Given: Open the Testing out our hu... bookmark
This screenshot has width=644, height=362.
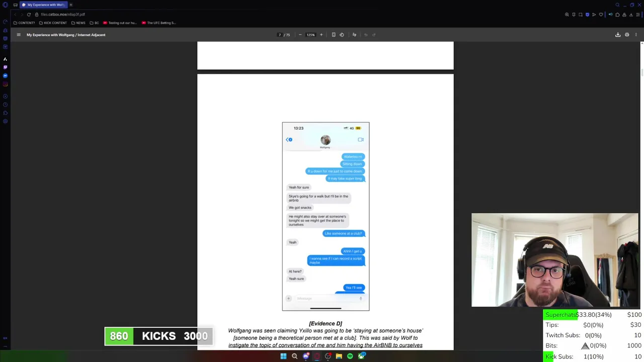Looking at the screenshot, I should pyautogui.click(x=120, y=23).
